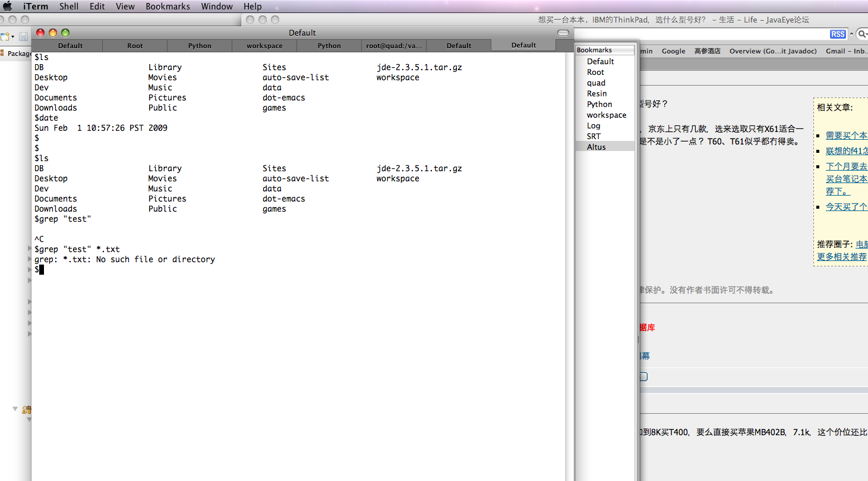Open the Overview Javadoc bookmark in browser
868x481 pixels.
[x=773, y=51]
